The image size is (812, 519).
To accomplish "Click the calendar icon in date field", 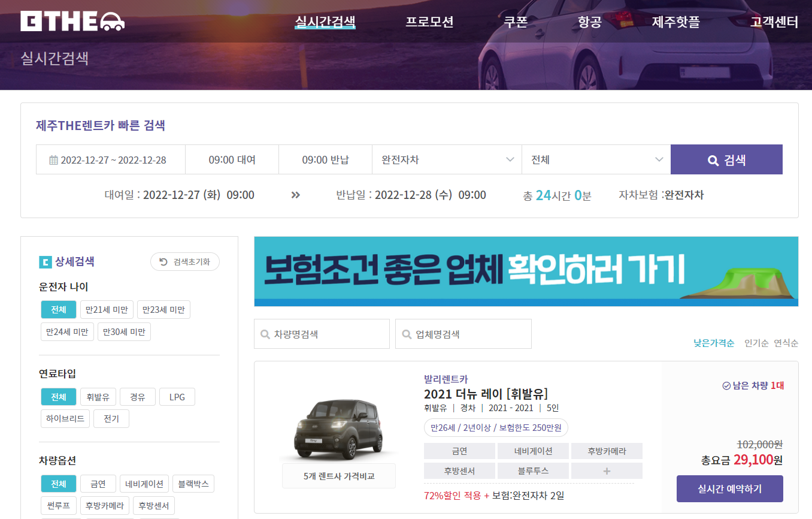I will pyautogui.click(x=53, y=160).
